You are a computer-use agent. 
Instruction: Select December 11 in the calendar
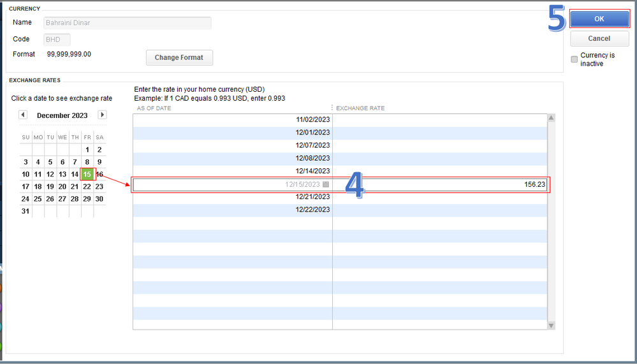(x=38, y=174)
